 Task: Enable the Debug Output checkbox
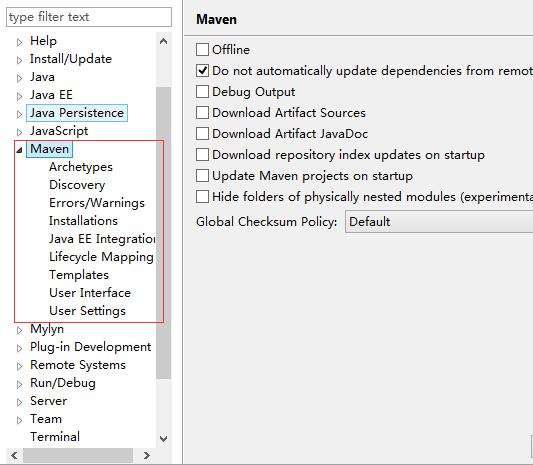point(202,92)
